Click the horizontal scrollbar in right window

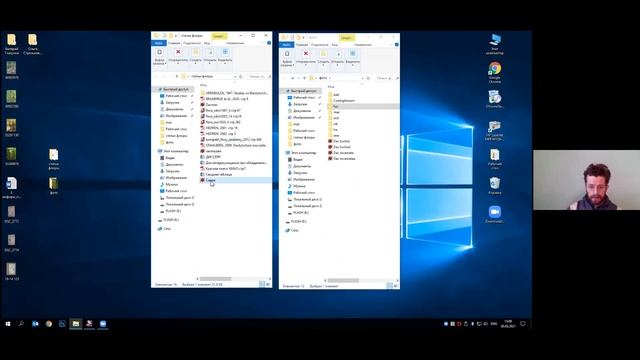(x=343, y=280)
